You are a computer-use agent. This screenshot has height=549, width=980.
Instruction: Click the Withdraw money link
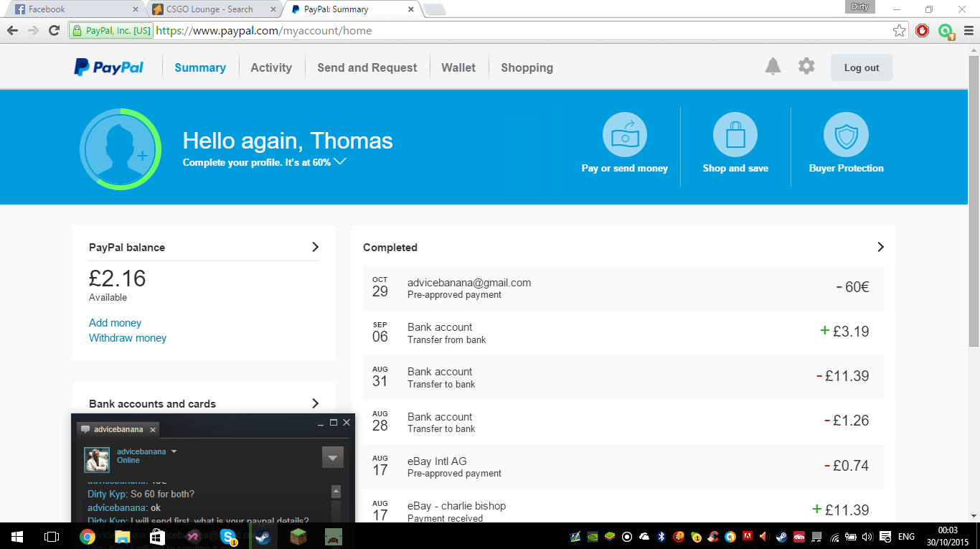[128, 338]
